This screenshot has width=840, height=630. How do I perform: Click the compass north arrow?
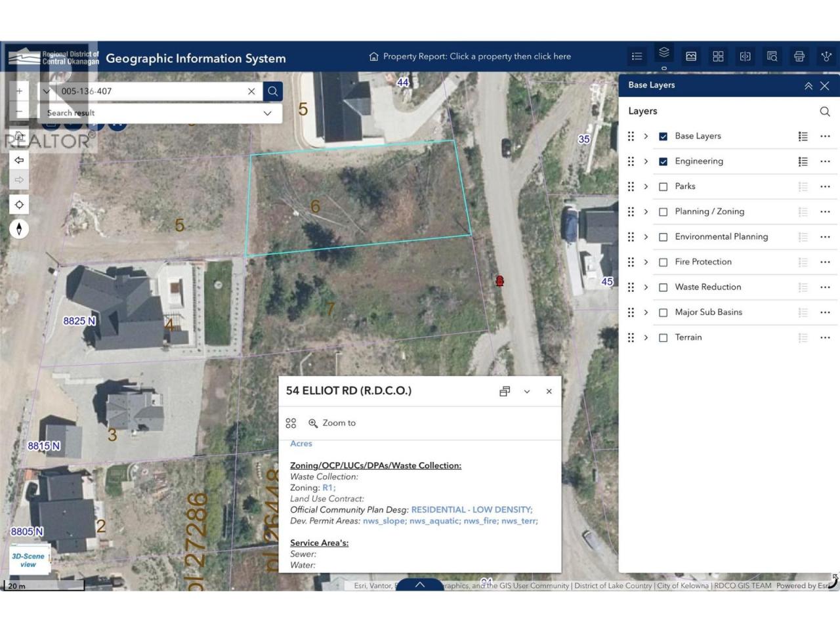19,229
